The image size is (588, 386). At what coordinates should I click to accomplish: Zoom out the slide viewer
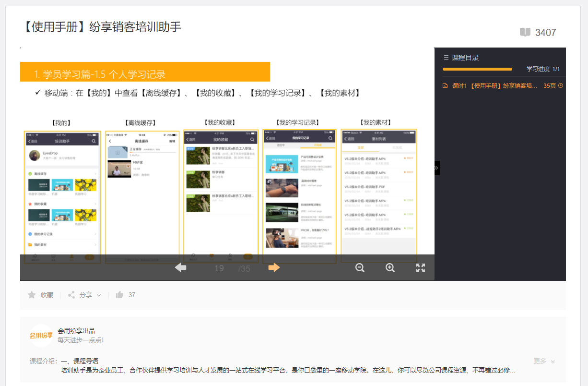point(360,268)
